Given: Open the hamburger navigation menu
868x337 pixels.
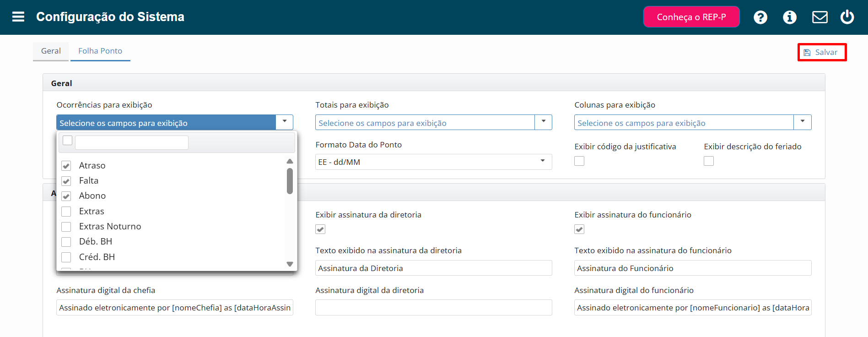Looking at the screenshot, I should point(18,17).
